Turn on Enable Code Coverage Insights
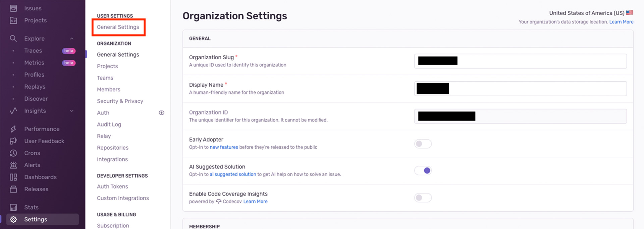The image size is (644, 229). click(423, 198)
